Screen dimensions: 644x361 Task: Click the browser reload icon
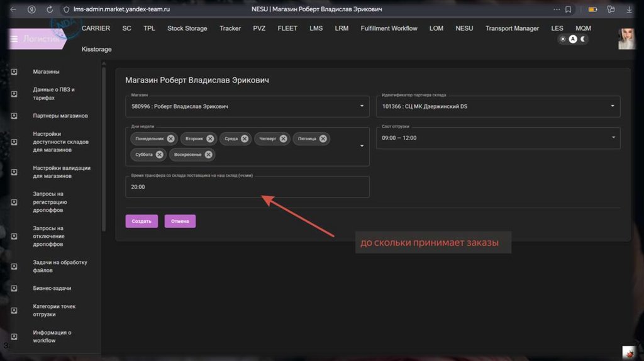[x=50, y=9]
